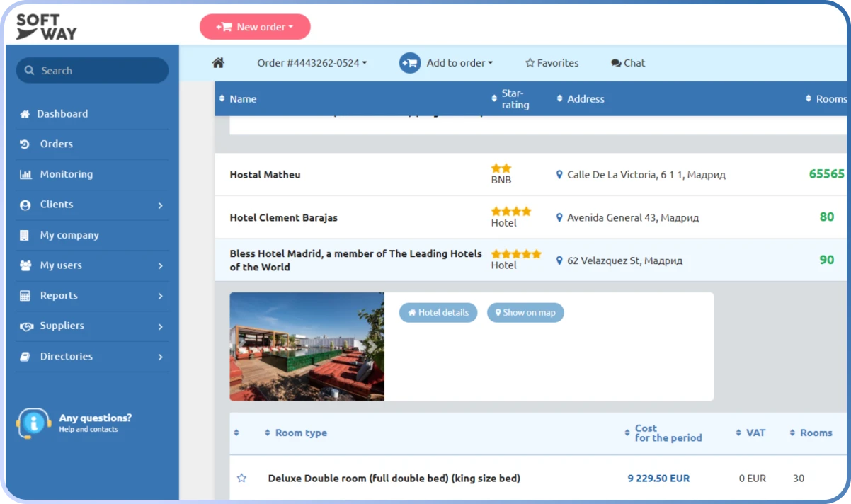Viewport: 851px width, 504px height.
Task: Click the Add to order cart icon
Action: tap(409, 63)
